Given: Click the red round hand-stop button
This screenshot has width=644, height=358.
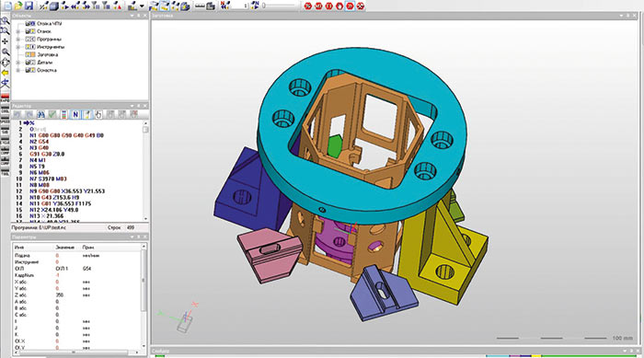Looking at the screenshot, I should point(339,6).
